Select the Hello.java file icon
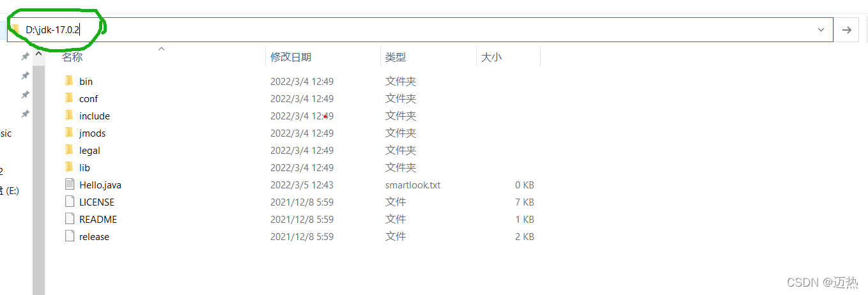Viewport: 868px width, 295px height. pos(70,185)
